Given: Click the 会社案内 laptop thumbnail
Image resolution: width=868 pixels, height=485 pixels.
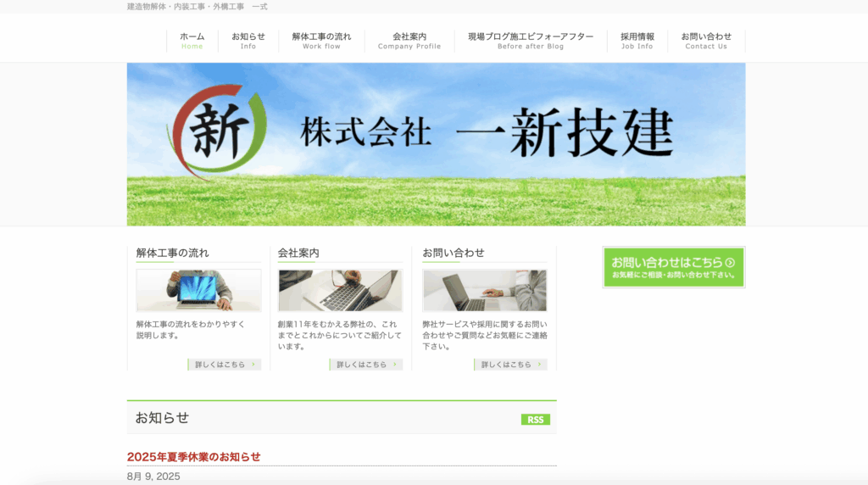Looking at the screenshot, I should point(341,291).
